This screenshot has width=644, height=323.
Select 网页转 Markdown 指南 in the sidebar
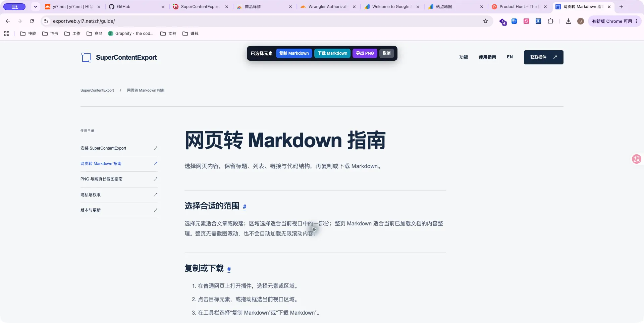[119, 164]
